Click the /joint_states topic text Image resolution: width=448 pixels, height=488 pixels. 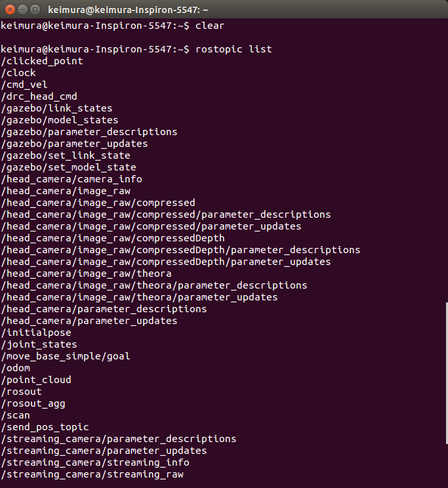[x=39, y=344]
